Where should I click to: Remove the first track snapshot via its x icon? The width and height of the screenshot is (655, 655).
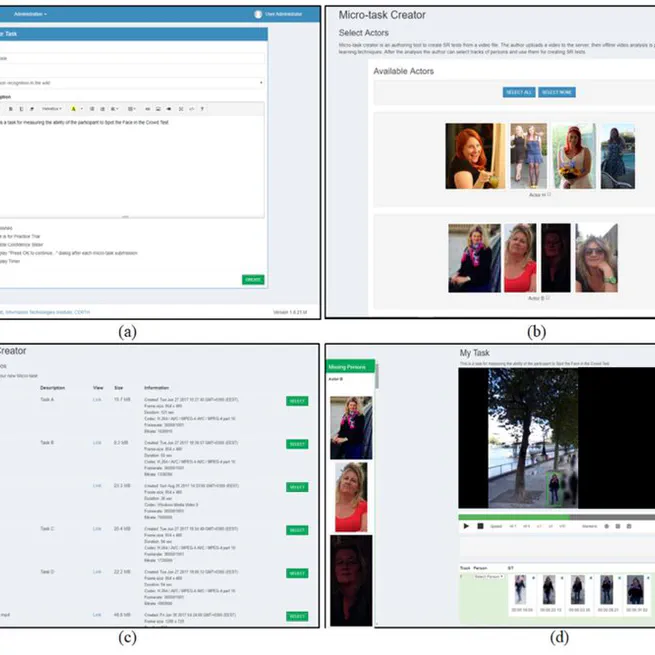pos(533,578)
